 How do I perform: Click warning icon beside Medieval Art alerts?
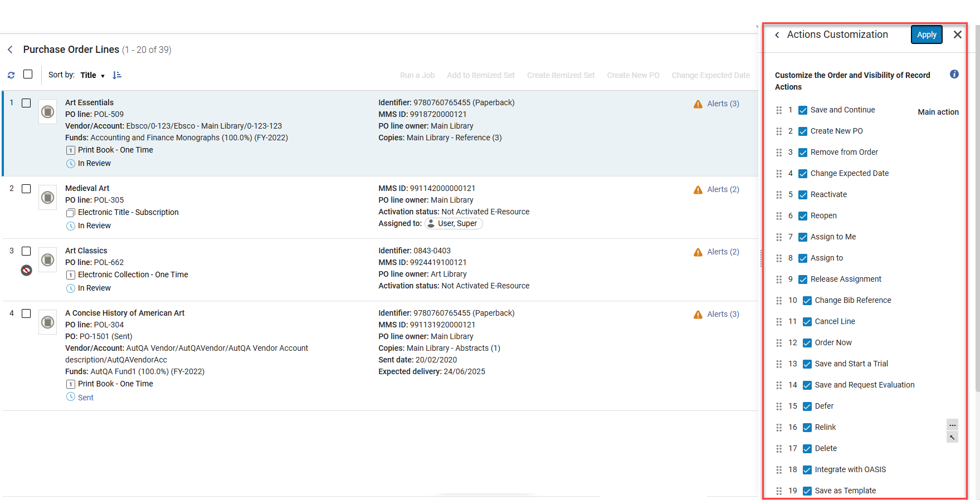point(698,190)
